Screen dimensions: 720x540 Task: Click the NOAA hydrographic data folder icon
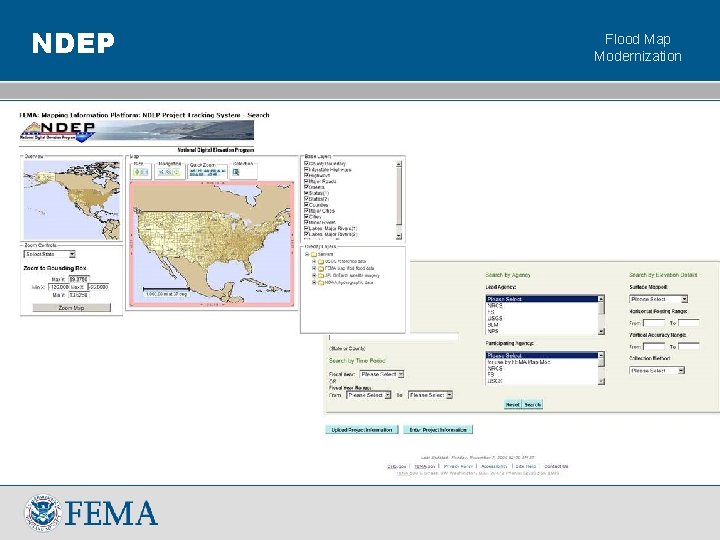321,283
